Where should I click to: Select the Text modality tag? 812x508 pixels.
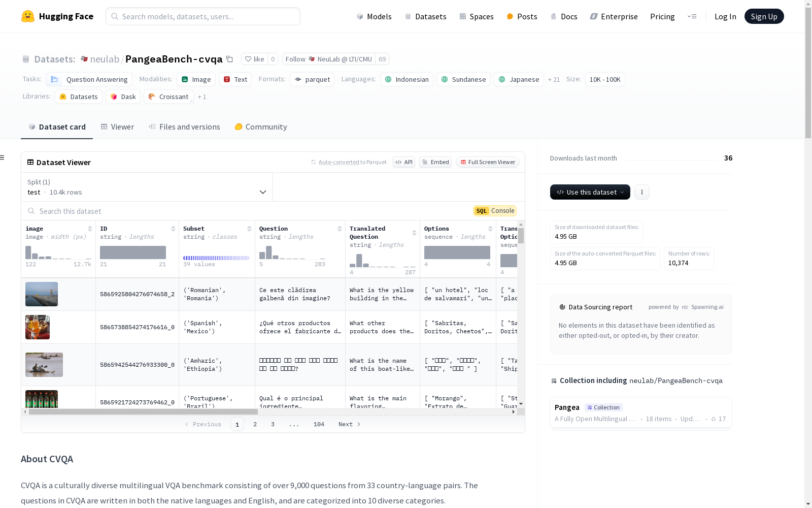pyautogui.click(x=235, y=79)
